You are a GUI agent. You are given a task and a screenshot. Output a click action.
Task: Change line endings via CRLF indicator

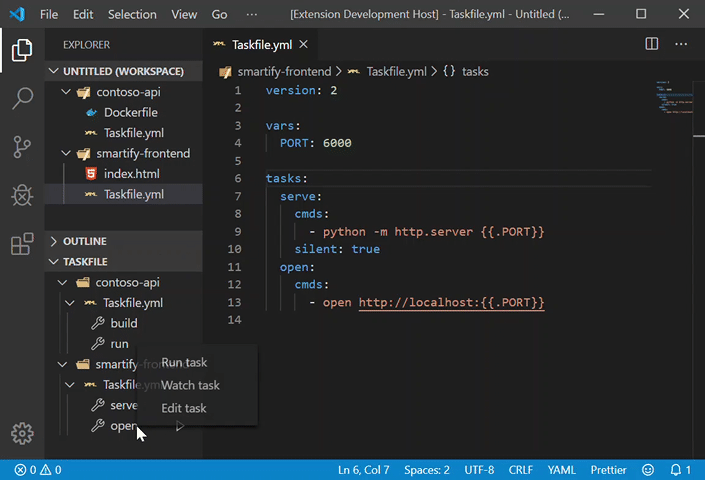coord(521,470)
